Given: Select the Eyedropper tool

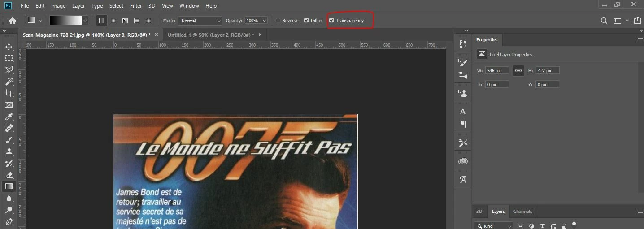Looking at the screenshot, I should (x=9, y=117).
